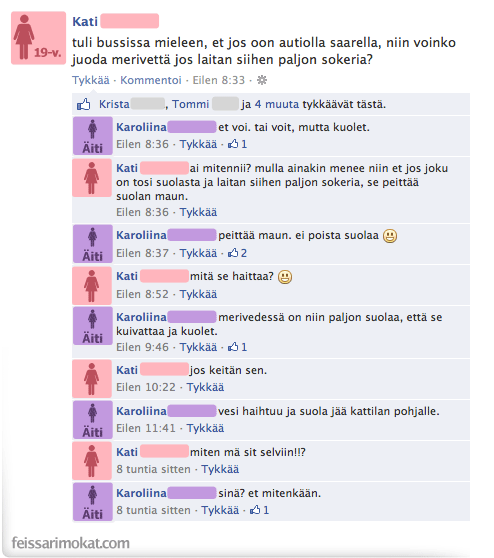Like Karoliina's comment posted Eilen 11:41
This screenshot has height=558, width=494.
click(x=205, y=428)
